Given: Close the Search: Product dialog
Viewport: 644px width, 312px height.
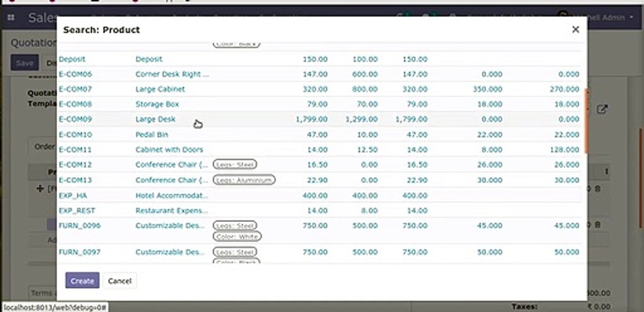Looking at the screenshot, I should pos(576,29).
